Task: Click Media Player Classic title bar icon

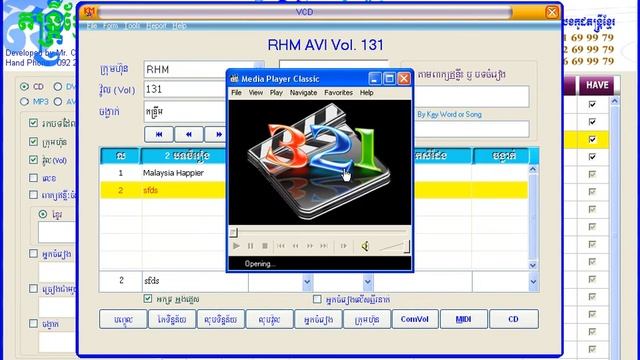Action: click(x=234, y=78)
